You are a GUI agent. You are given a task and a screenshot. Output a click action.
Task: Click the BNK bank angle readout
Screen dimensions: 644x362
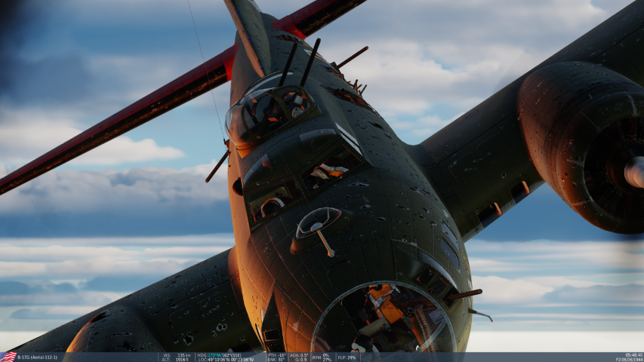pos(276,360)
